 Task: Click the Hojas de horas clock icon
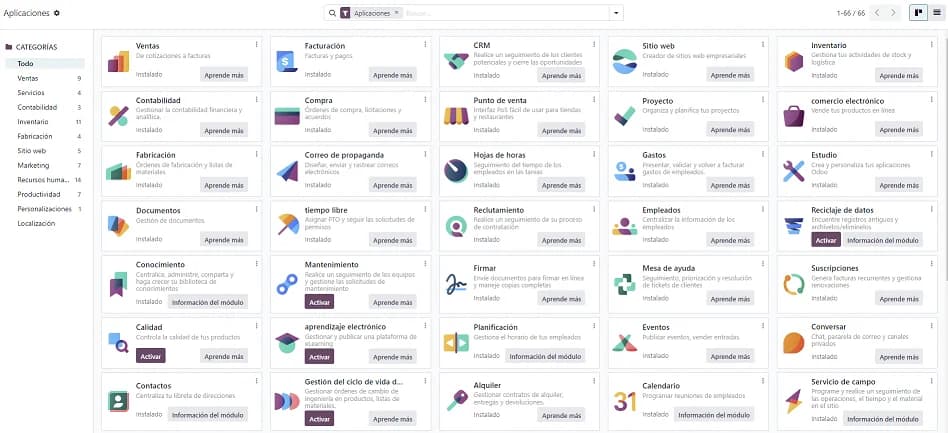pyautogui.click(x=456, y=171)
